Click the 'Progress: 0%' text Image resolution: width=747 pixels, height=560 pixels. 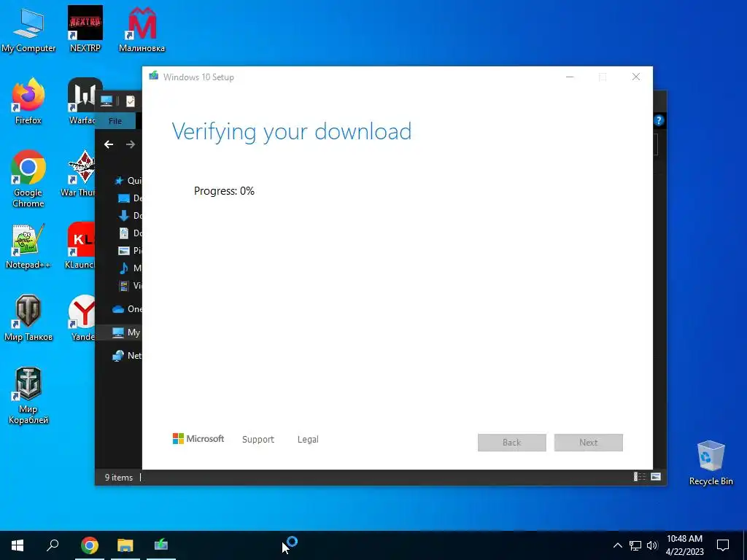tap(225, 191)
